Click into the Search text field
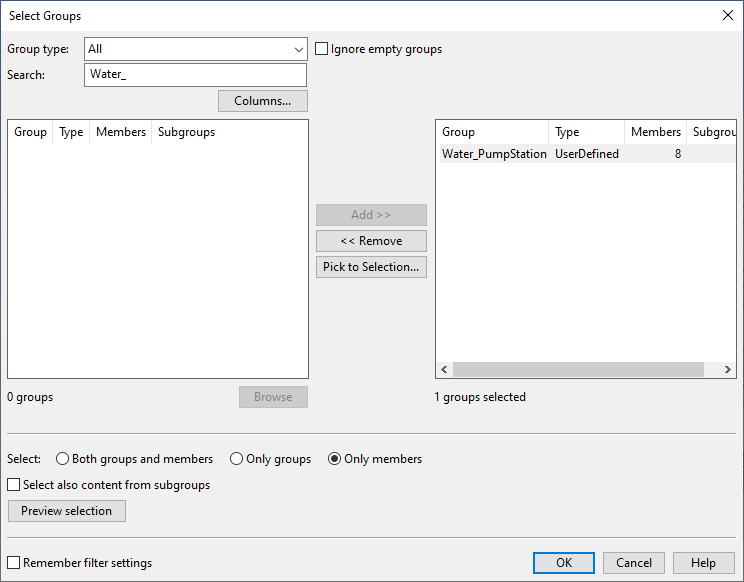Image resolution: width=744 pixels, height=582 pixels. click(x=196, y=75)
